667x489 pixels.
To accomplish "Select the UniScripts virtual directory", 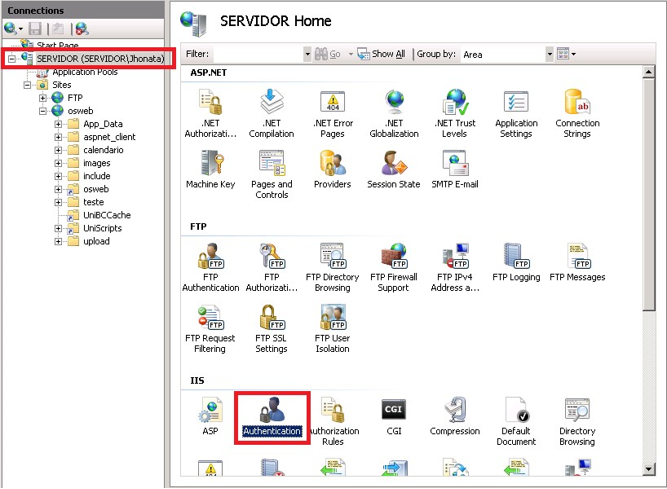I will (103, 228).
